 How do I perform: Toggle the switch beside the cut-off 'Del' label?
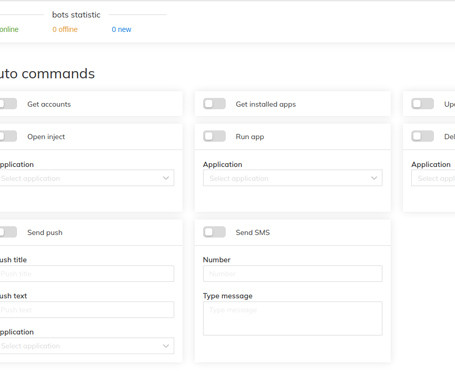(423, 136)
